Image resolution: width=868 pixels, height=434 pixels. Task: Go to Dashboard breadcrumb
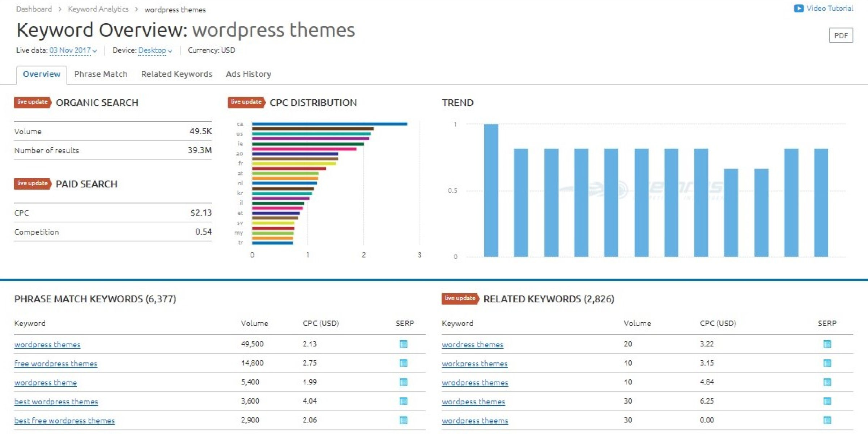pyautogui.click(x=34, y=9)
